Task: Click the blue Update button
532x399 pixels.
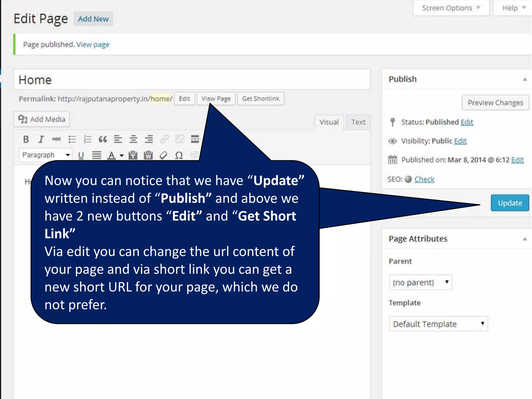Action: point(510,203)
